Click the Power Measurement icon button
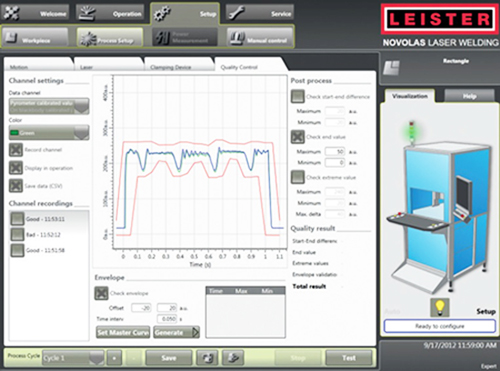 [185, 38]
